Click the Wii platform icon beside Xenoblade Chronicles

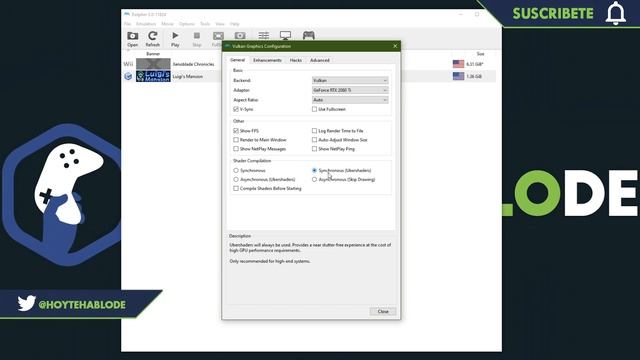click(128, 64)
